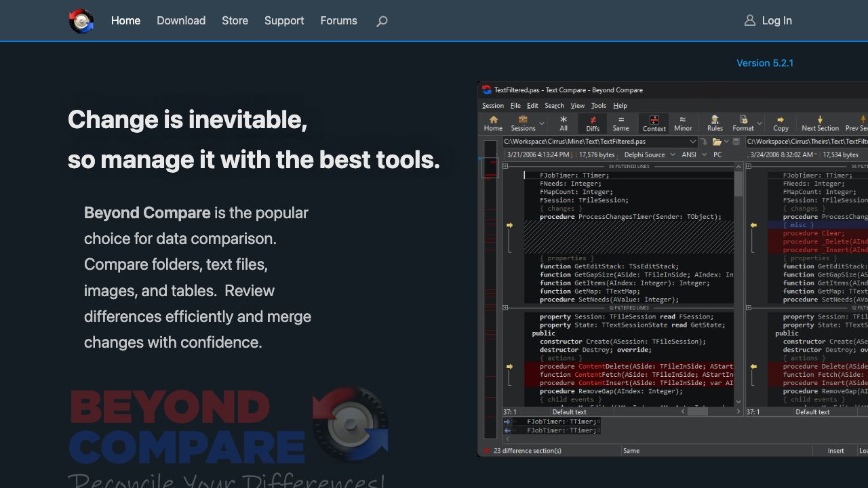868x488 pixels.
Task: Toggle the Diffs display filter
Action: [593, 123]
